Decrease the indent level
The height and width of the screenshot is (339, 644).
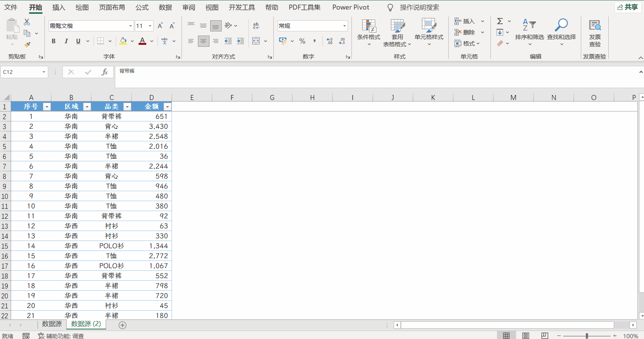click(x=228, y=41)
